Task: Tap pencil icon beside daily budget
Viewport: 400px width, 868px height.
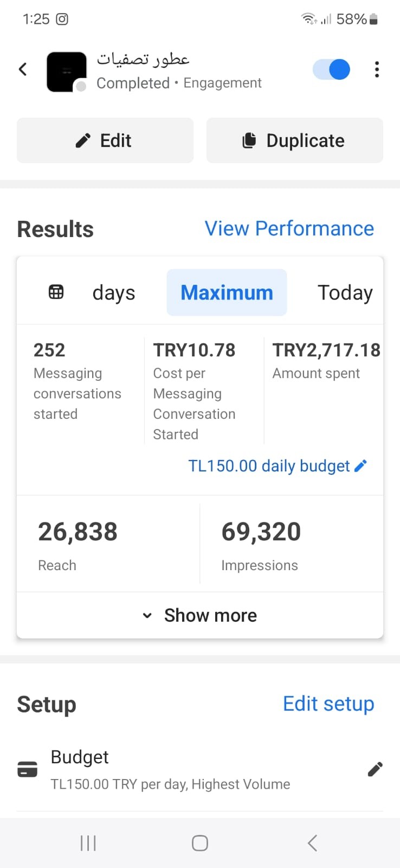Action: click(x=360, y=465)
